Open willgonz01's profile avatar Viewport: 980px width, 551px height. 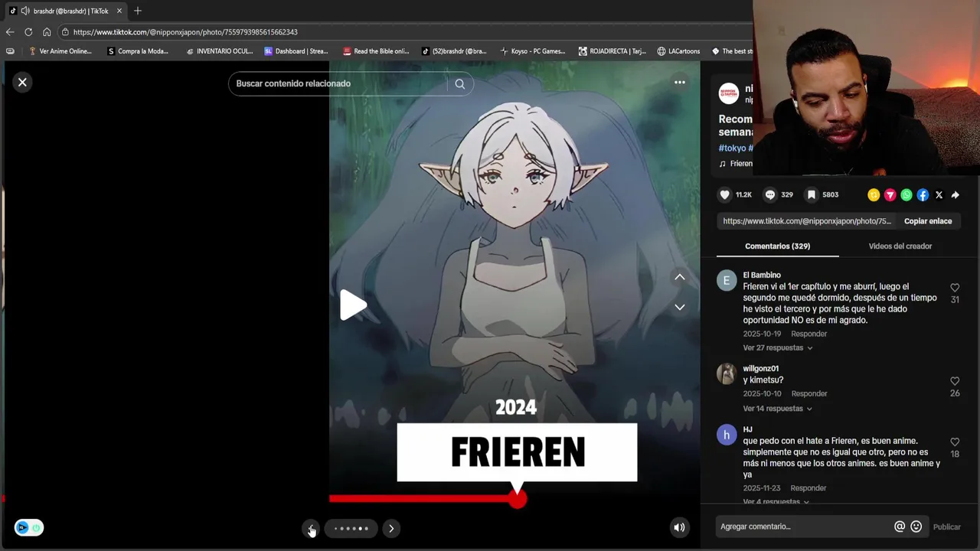(x=726, y=373)
